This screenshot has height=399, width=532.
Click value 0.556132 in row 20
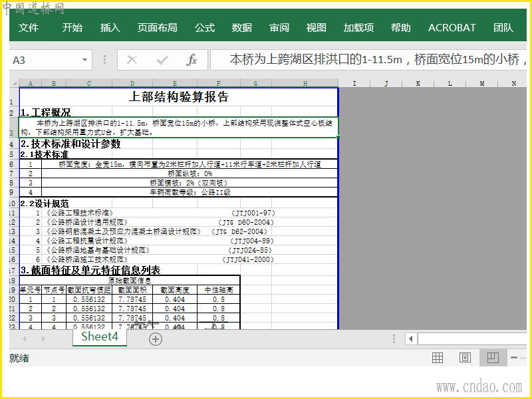[89, 299]
